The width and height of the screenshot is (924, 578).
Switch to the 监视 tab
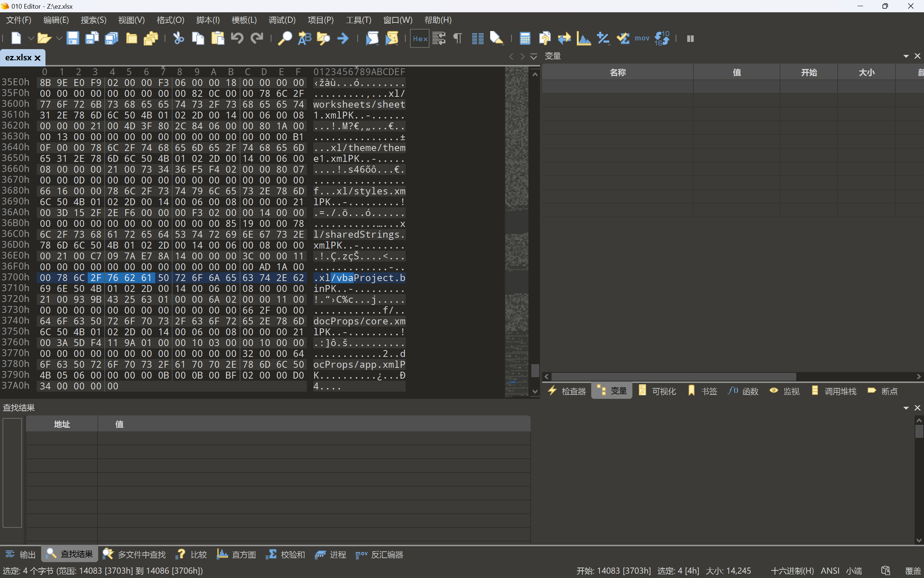784,391
